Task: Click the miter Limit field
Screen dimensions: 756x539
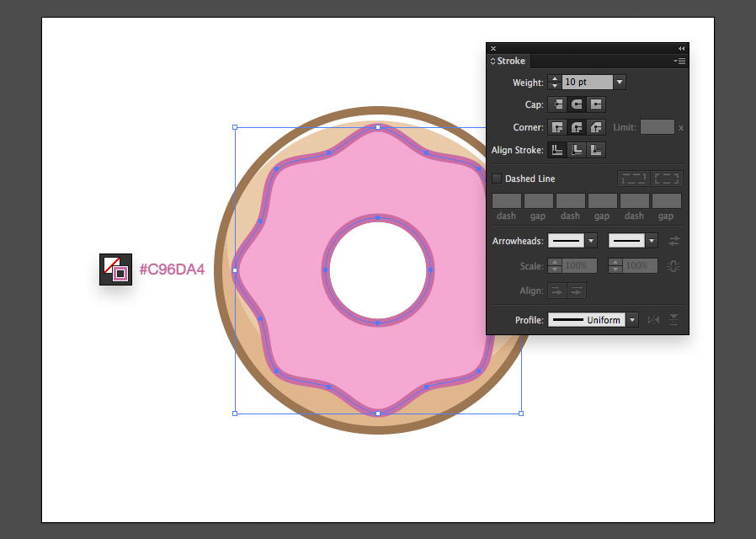Action: [658, 127]
